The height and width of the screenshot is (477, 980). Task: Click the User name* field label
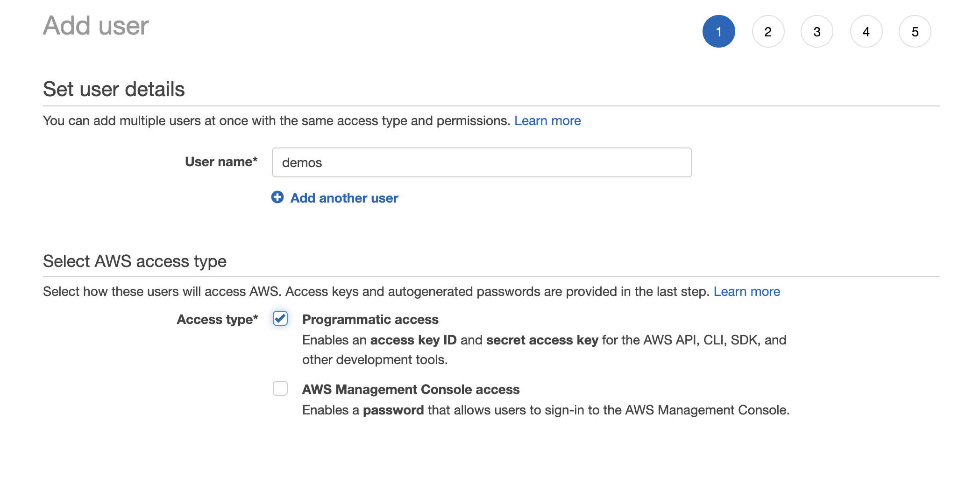click(221, 161)
